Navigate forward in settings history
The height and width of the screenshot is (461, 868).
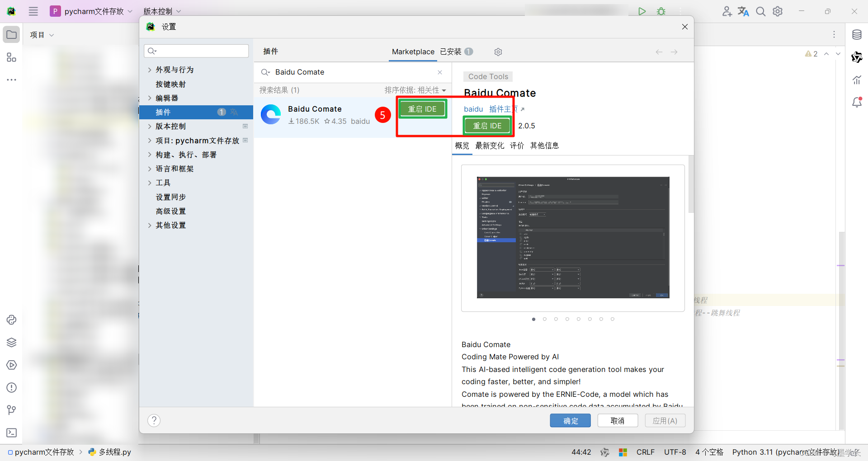tap(674, 52)
